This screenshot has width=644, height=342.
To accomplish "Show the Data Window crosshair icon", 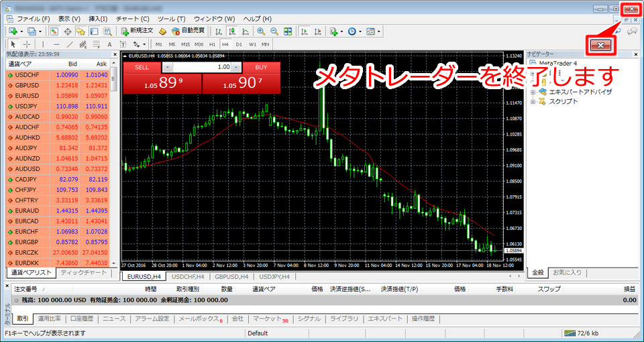I will 68,32.
